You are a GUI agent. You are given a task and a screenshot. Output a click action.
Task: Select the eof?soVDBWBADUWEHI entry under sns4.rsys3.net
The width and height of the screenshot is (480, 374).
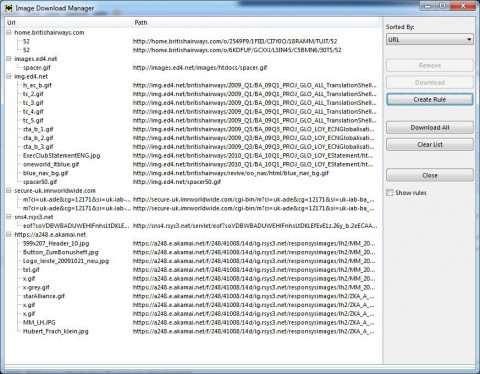[76, 226]
